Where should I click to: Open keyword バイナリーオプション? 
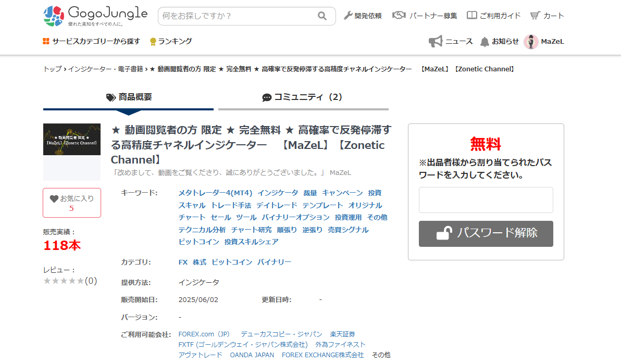[295, 218]
